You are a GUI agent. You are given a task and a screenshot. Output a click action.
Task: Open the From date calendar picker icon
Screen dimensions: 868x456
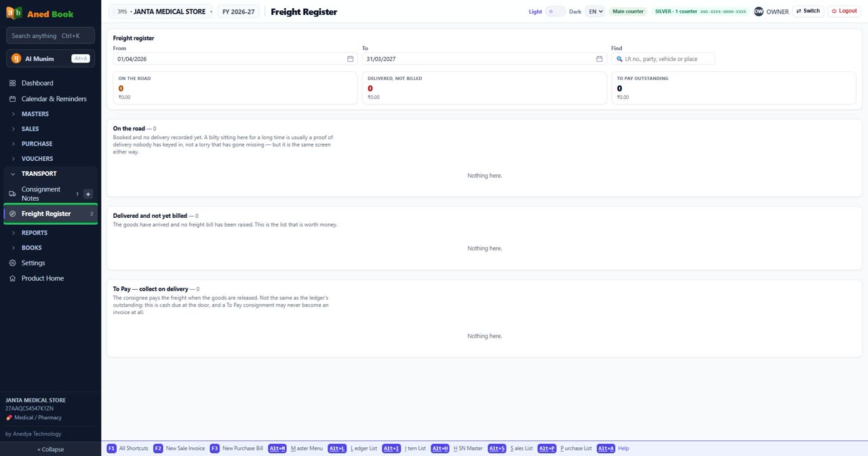pos(350,59)
